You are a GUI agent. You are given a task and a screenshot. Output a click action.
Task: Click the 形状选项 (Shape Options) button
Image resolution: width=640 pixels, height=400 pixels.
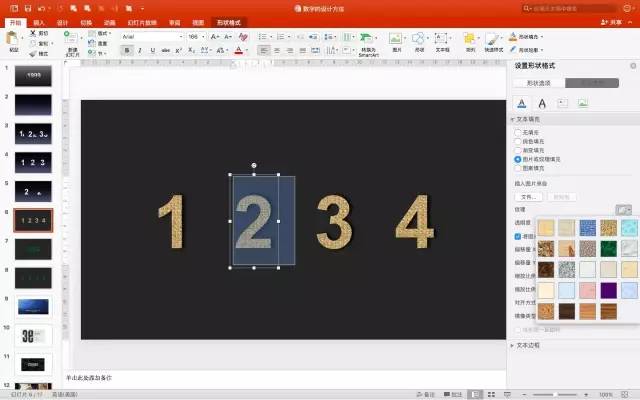coord(539,83)
